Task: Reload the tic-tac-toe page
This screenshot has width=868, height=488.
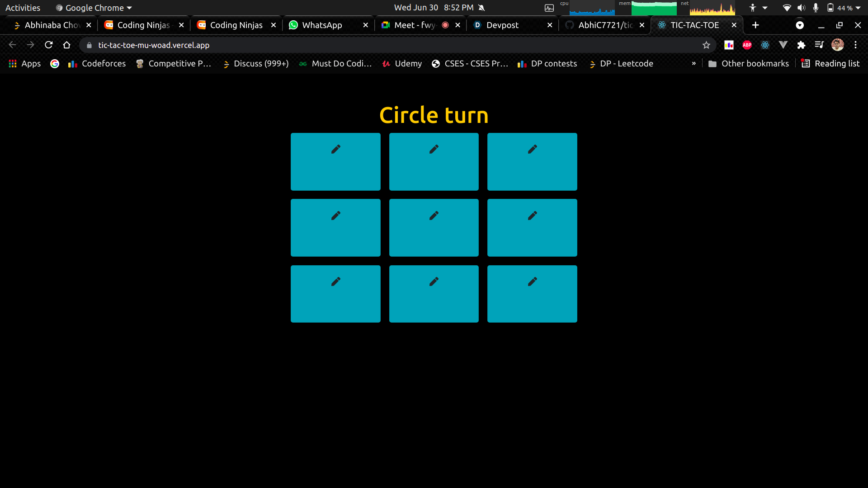Action: click(x=48, y=45)
